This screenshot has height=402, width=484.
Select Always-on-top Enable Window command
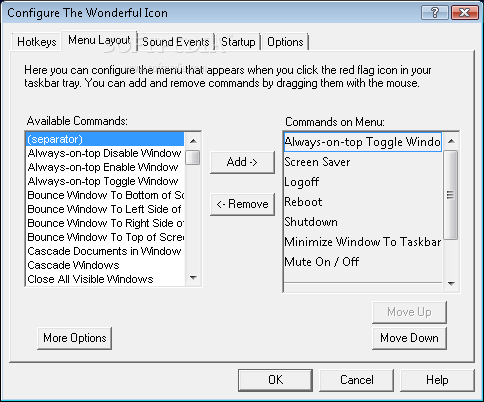pos(105,167)
